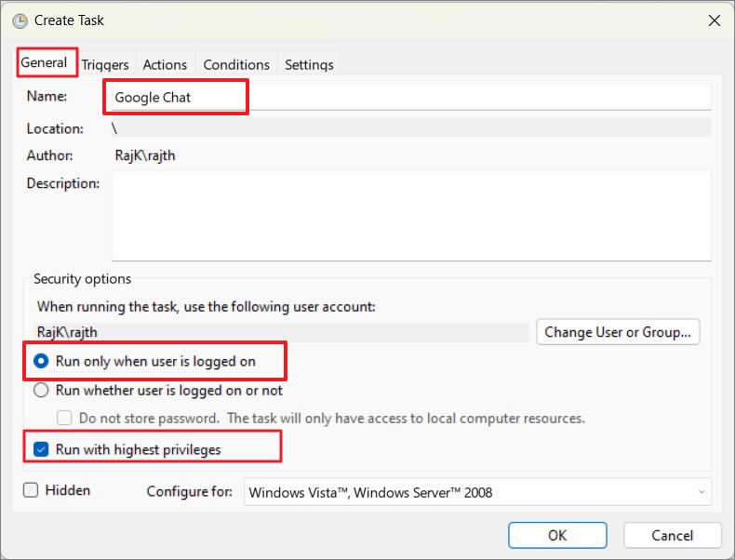Select the Conditions tab
735x560 pixels.
pos(236,64)
